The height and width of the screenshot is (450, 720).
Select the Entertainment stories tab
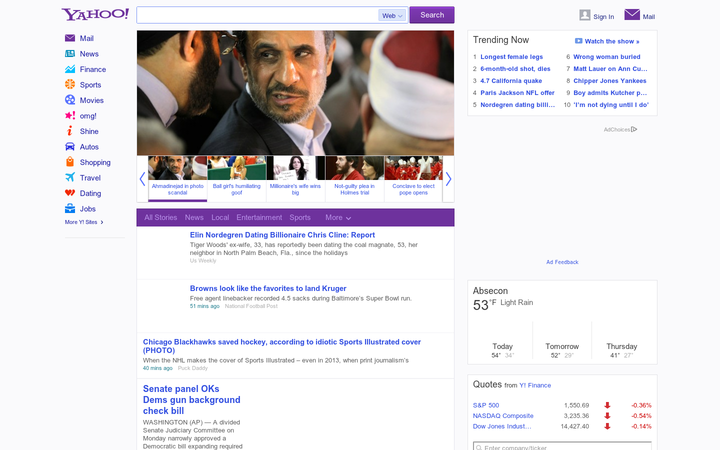259,218
